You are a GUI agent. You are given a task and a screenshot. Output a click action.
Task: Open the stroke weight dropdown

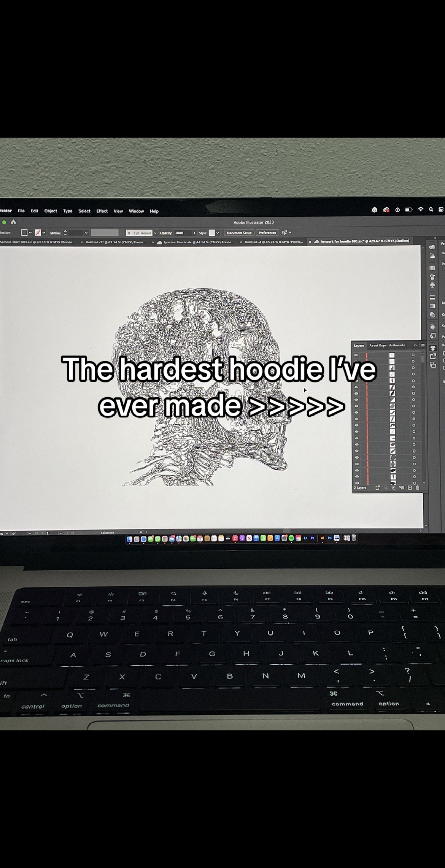click(86, 233)
